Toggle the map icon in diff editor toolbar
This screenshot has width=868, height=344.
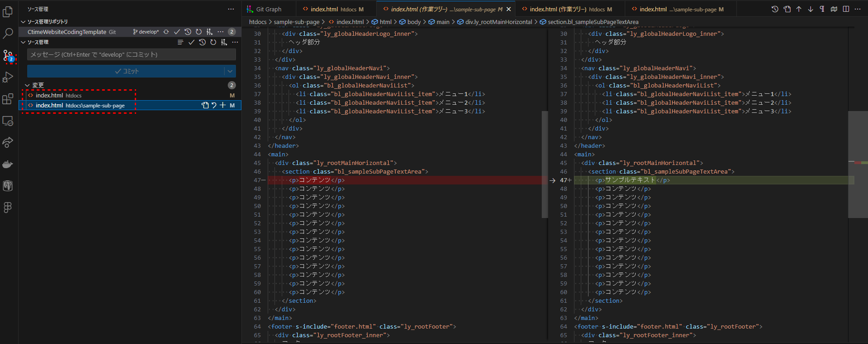click(x=834, y=9)
